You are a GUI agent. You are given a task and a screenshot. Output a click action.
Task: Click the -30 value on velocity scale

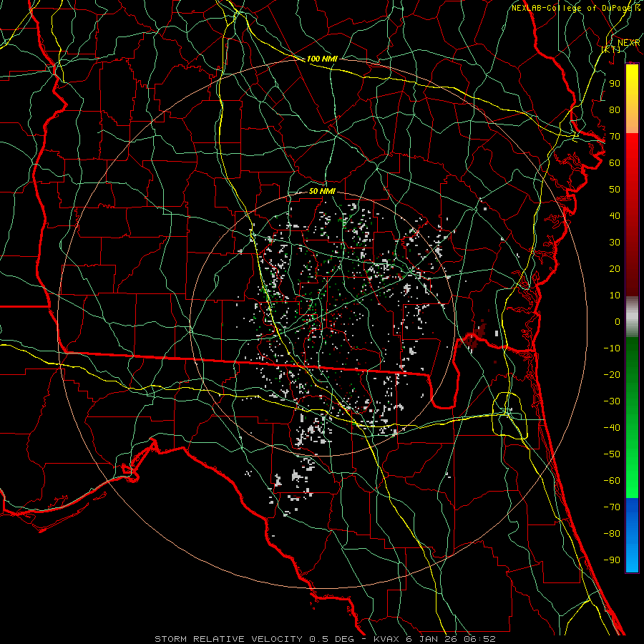(612, 401)
